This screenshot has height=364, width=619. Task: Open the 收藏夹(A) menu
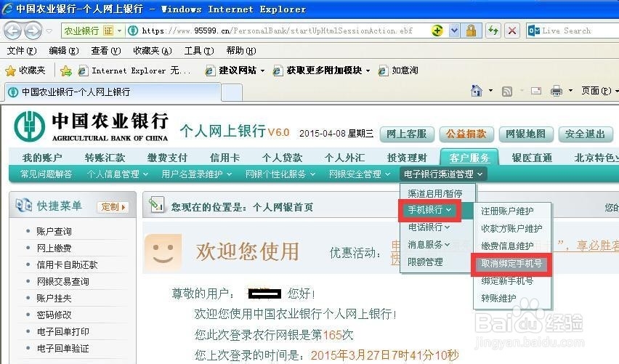(x=153, y=51)
